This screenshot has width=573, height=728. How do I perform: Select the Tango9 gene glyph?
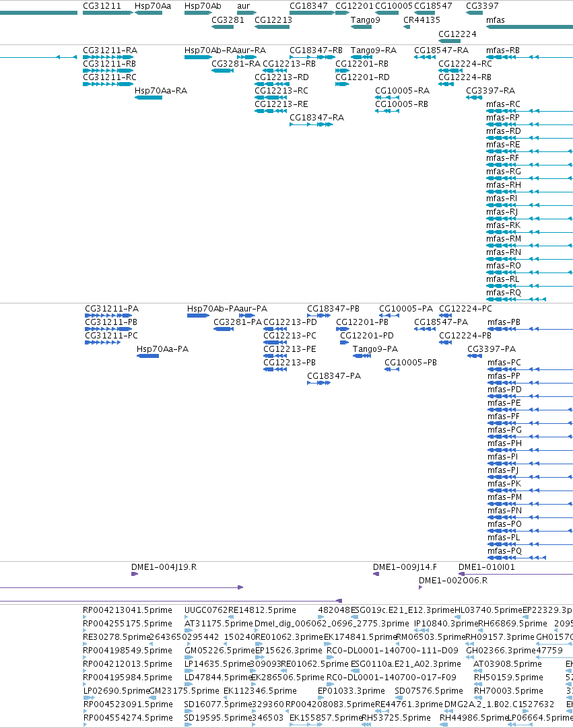point(361,27)
